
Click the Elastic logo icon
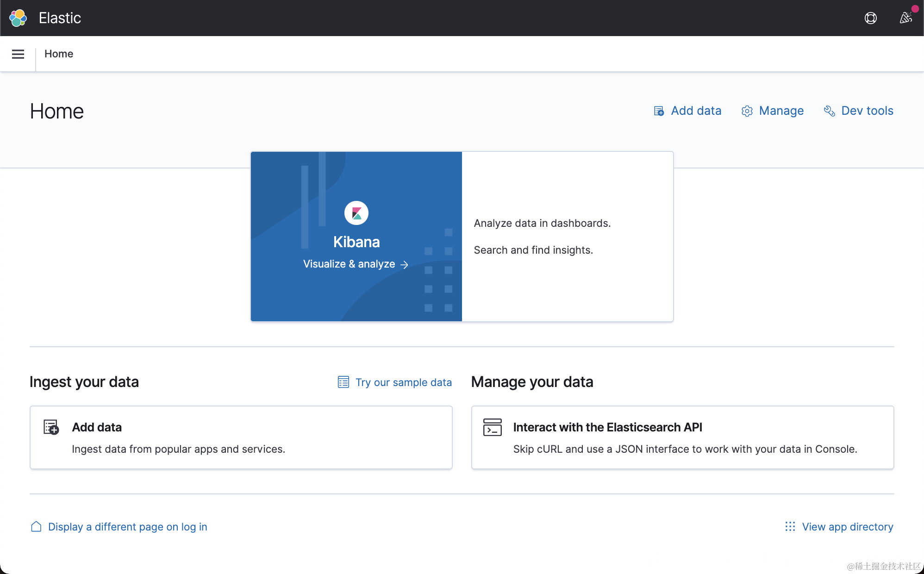(x=18, y=18)
